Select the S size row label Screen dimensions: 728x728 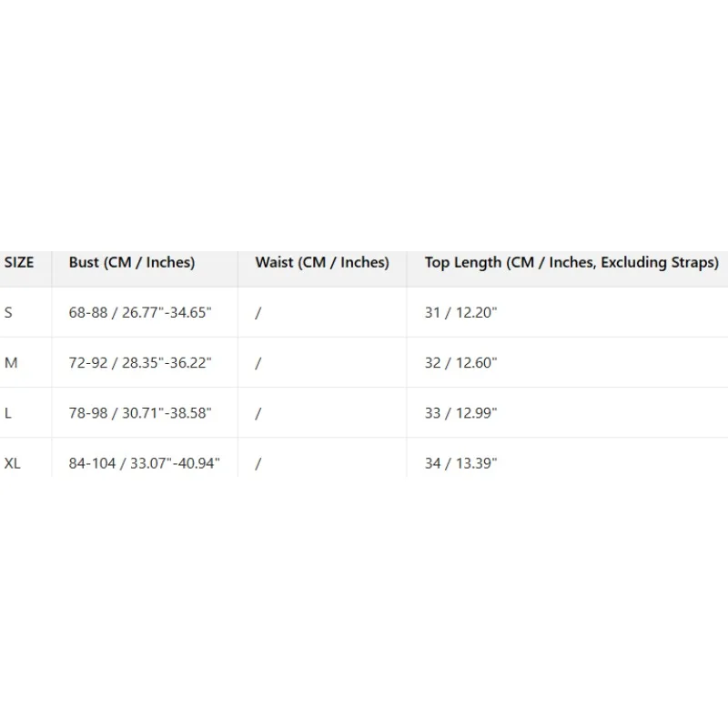(9, 312)
